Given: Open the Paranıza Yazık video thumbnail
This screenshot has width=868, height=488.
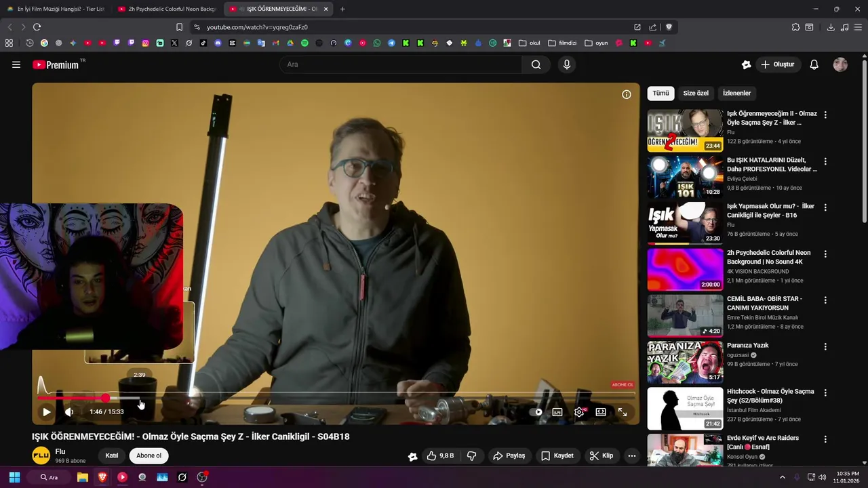Looking at the screenshot, I should [685, 363].
